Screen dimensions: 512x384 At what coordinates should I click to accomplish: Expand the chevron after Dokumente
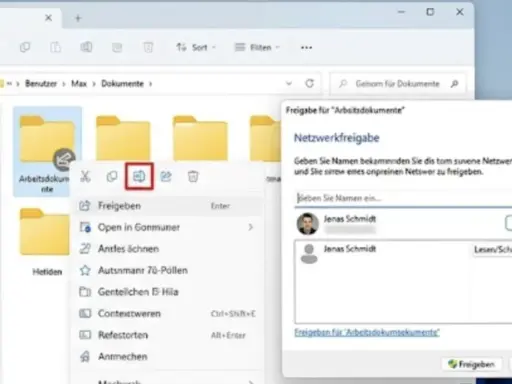150,84
